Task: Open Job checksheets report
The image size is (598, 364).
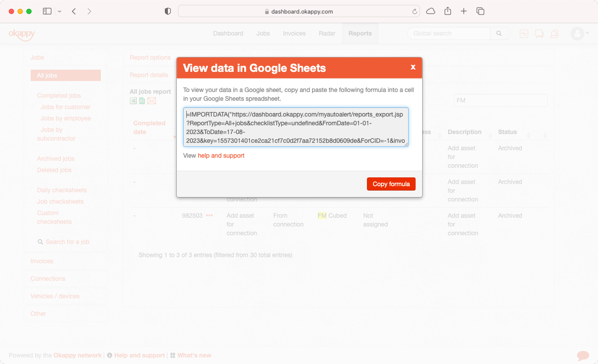Action: [x=60, y=201]
